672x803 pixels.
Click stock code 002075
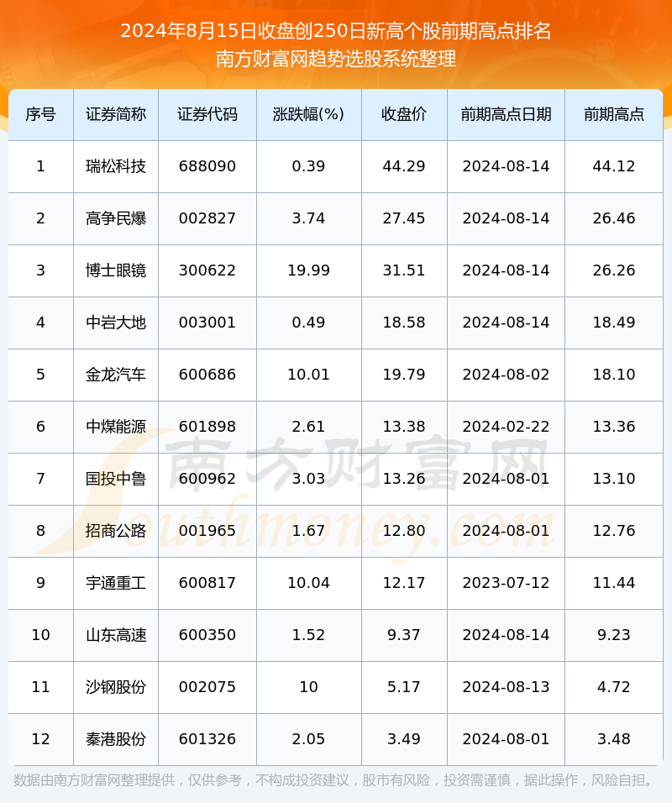(207, 687)
